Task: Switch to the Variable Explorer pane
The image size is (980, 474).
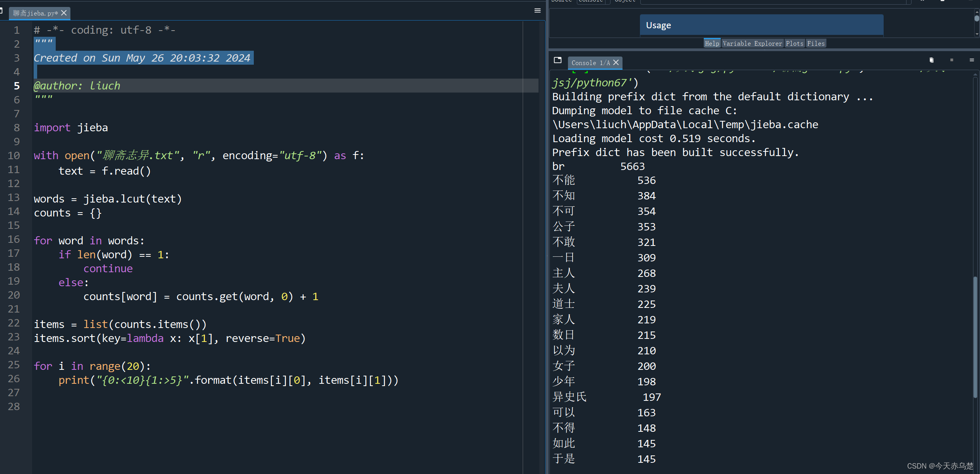Action: pyautogui.click(x=752, y=43)
